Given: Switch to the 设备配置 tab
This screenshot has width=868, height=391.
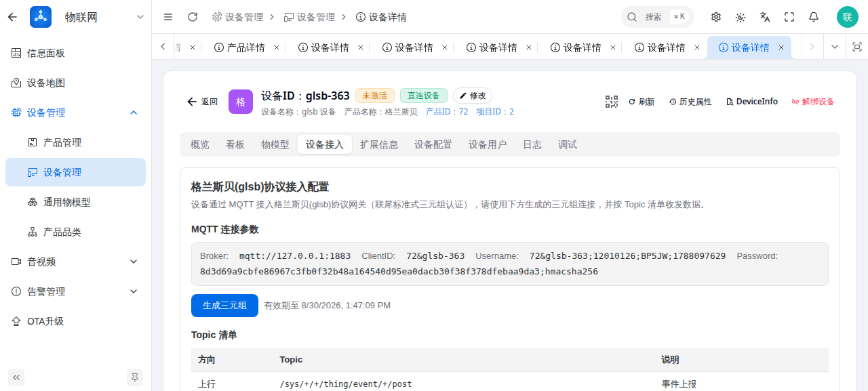Looking at the screenshot, I should 433,144.
